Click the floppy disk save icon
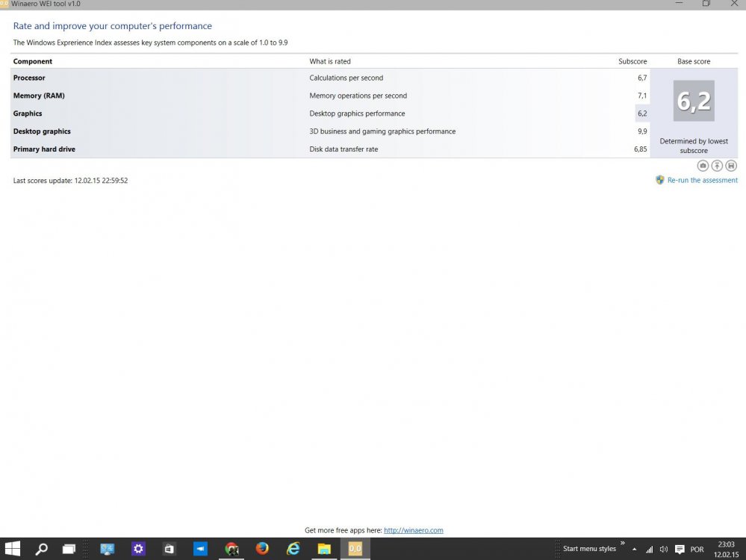 point(731,166)
